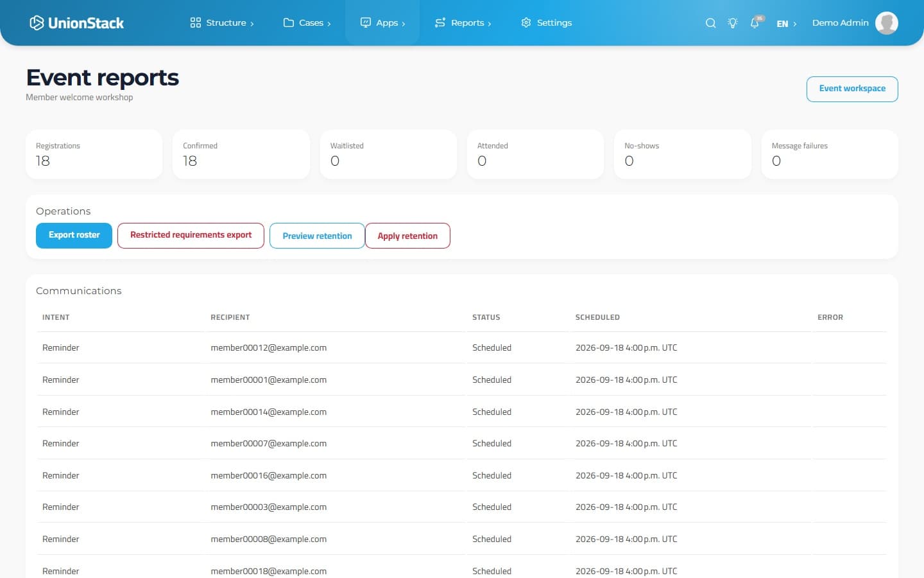Open the Apps menu
Viewport: 924px width, 578px height.
[382, 22]
